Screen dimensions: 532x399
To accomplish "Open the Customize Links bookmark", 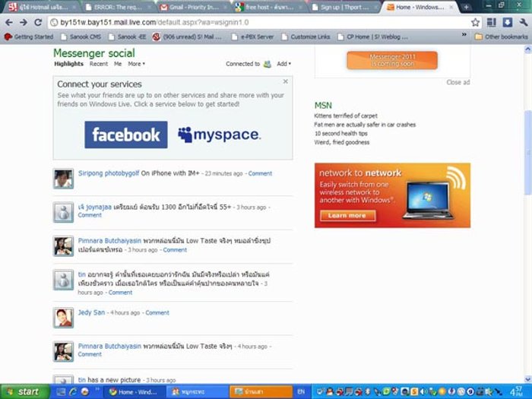I will (306, 36).
